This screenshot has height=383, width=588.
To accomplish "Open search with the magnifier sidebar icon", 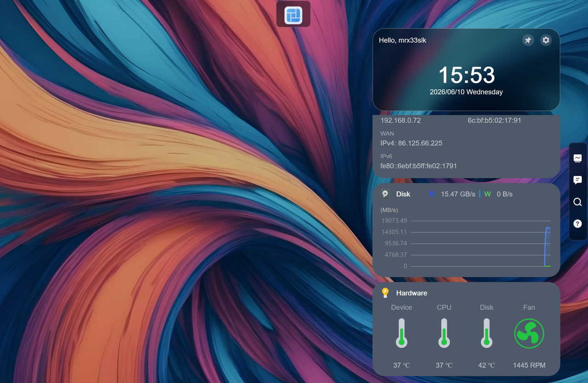I will [x=578, y=202].
